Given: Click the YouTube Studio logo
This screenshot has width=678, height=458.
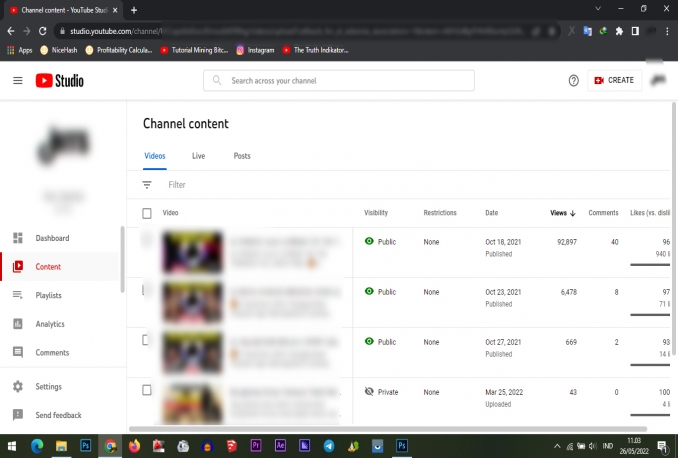Looking at the screenshot, I should click(60, 81).
